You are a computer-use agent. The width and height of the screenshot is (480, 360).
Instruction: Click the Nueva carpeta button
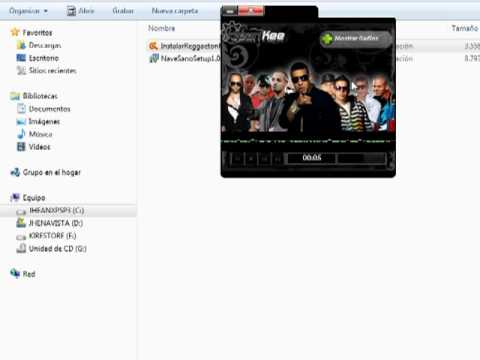175,11
